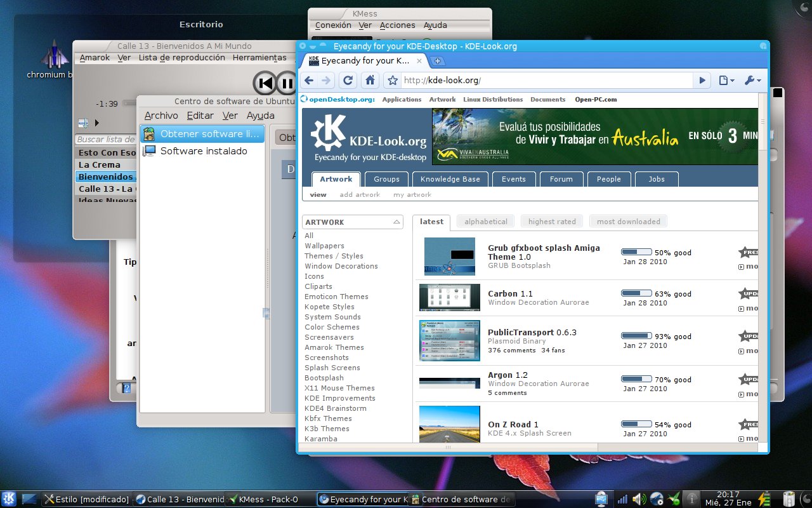
Task: Sort artwork by most downloaded
Action: (x=628, y=222)
